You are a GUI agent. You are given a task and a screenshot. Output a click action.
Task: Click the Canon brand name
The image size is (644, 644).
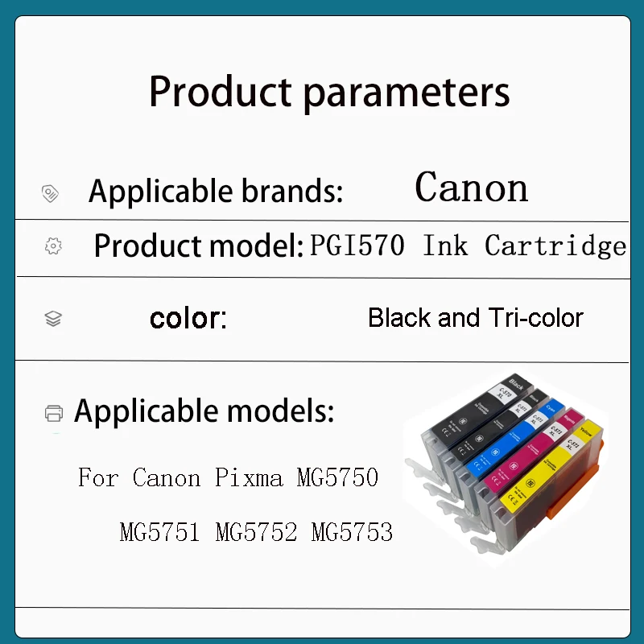click(472, 188)
